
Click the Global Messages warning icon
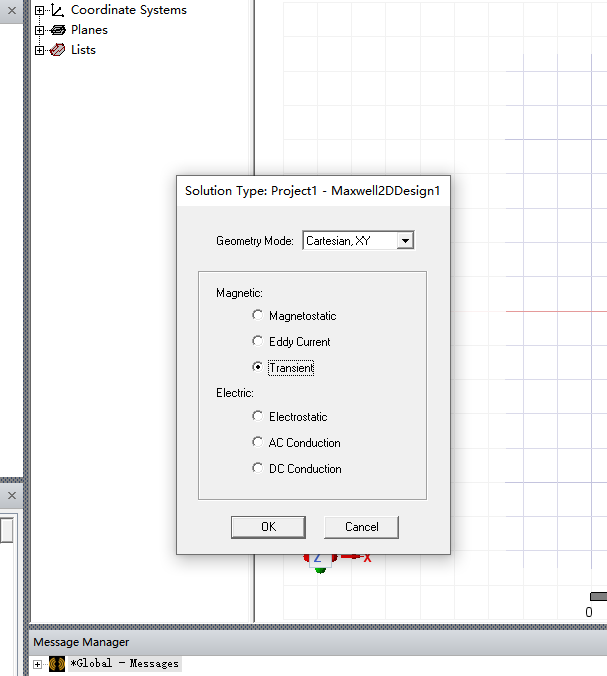(57, 664)
